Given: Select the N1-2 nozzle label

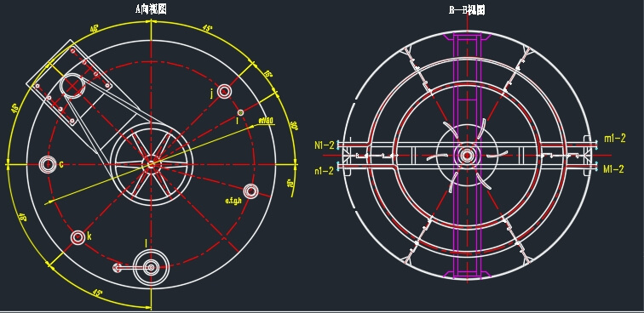Looking at the screenshot, I should 325,145.
